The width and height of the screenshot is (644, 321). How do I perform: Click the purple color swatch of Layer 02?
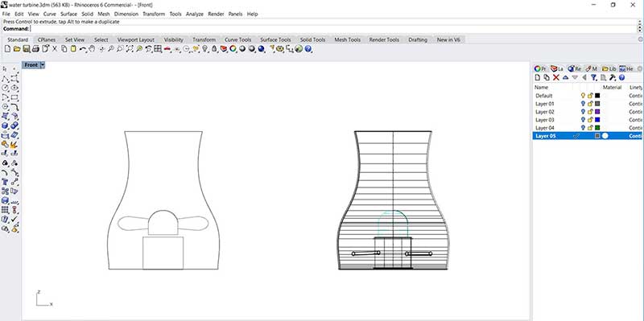point(597,112)
